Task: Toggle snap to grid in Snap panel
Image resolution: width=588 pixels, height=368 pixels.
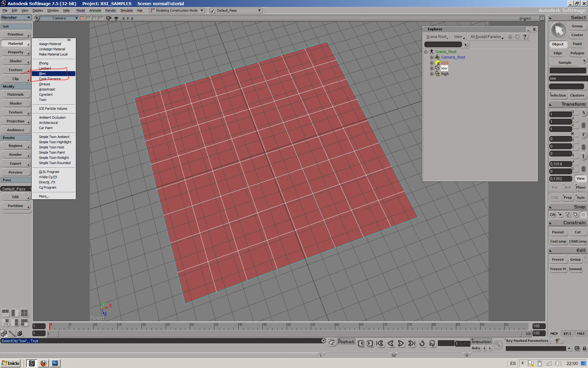Action: coord(583,214)
